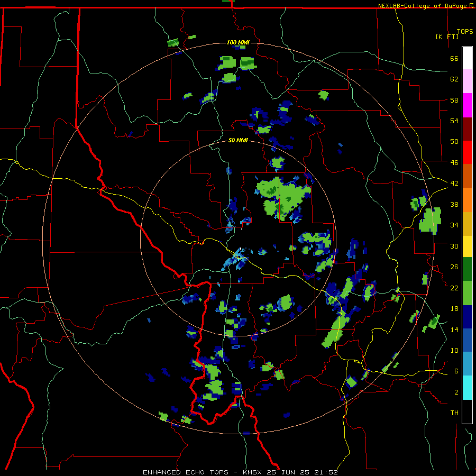Click the 50 legend value
This screenshot has height=476, width=476.
[x=454, y=141]
